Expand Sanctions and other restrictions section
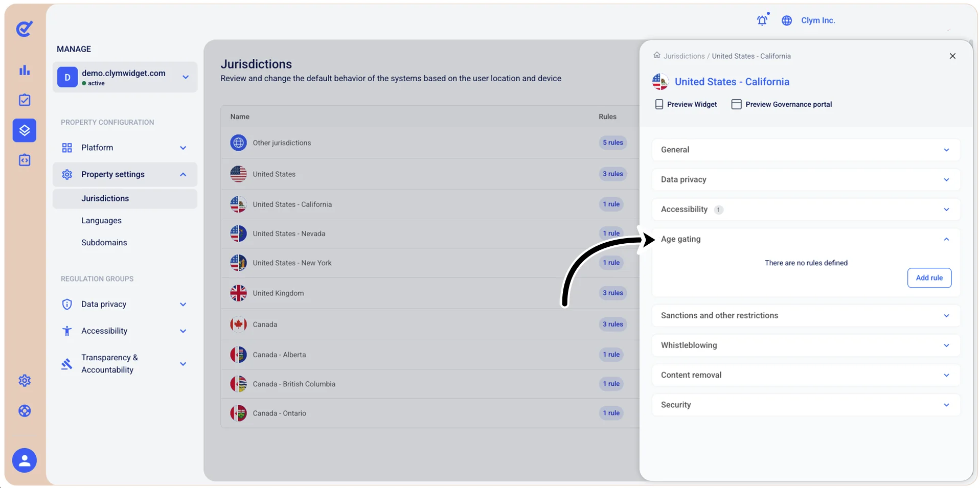 tap(806, 316)
